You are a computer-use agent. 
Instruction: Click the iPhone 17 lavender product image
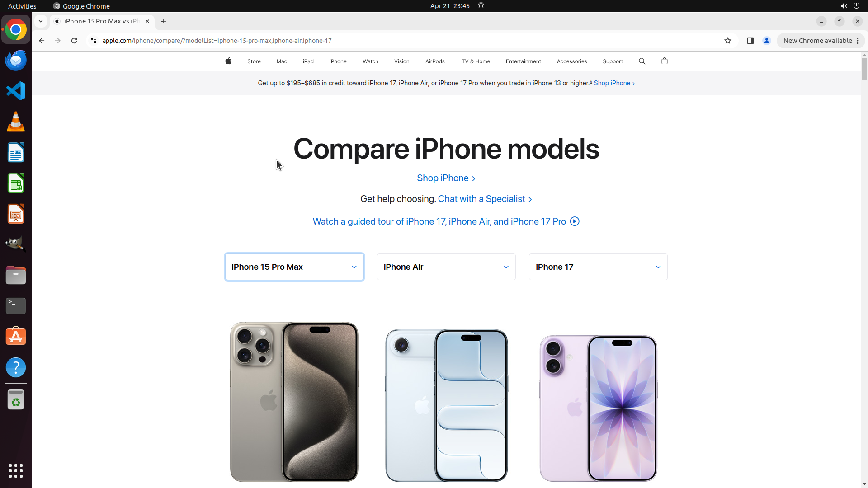click(x=598, y=408)
